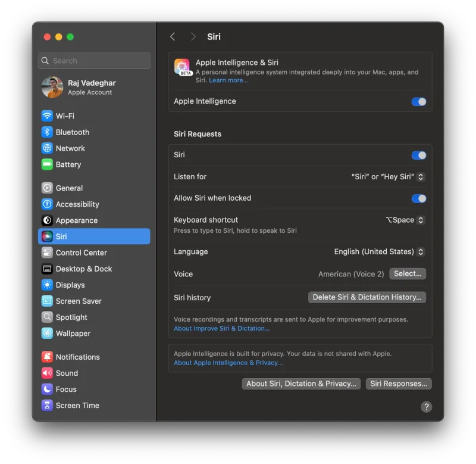Click the Sound speaker icon
476x464 pixels.
coord(47,372)
